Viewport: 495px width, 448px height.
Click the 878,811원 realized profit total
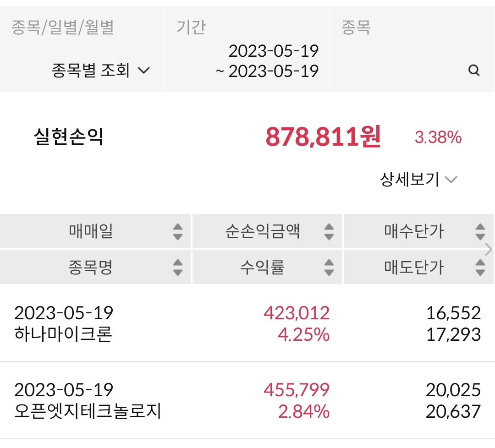tap(323, 137)
